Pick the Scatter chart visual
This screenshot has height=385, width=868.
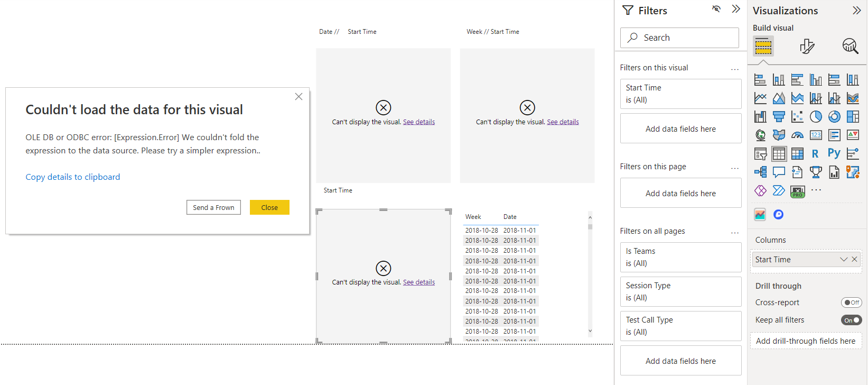tap(797, 116)
